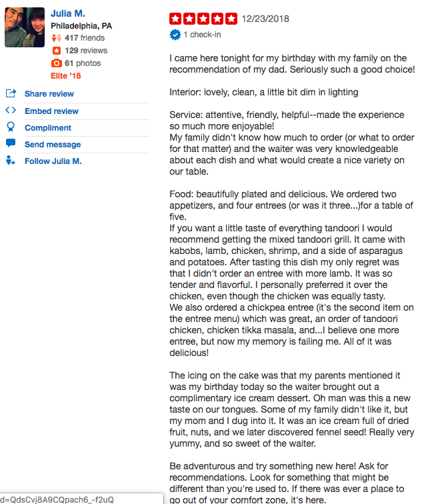Image resolution: width=444 pixels, height=504 pixels.
Task: Open Julia M.'s profile photo thumbnail
Action: pyautogui.click(x=25, y=27)
